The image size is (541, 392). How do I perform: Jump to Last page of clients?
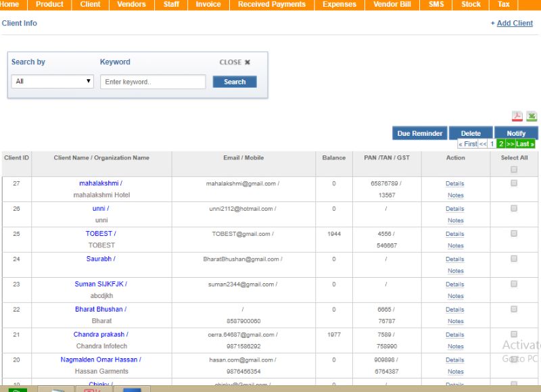[525, 144]
